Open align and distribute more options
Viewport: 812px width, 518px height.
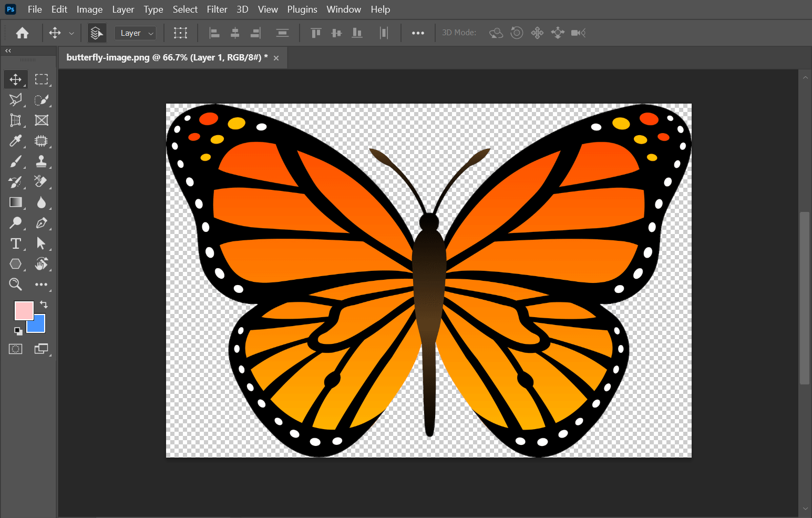tap(418, 33)
